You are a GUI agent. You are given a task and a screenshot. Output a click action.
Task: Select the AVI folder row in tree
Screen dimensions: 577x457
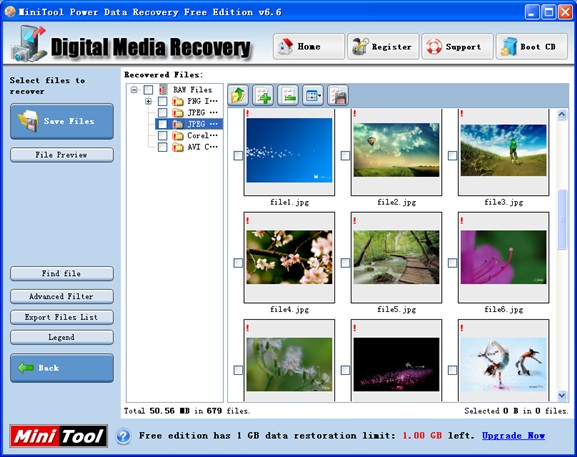[202, 147]
